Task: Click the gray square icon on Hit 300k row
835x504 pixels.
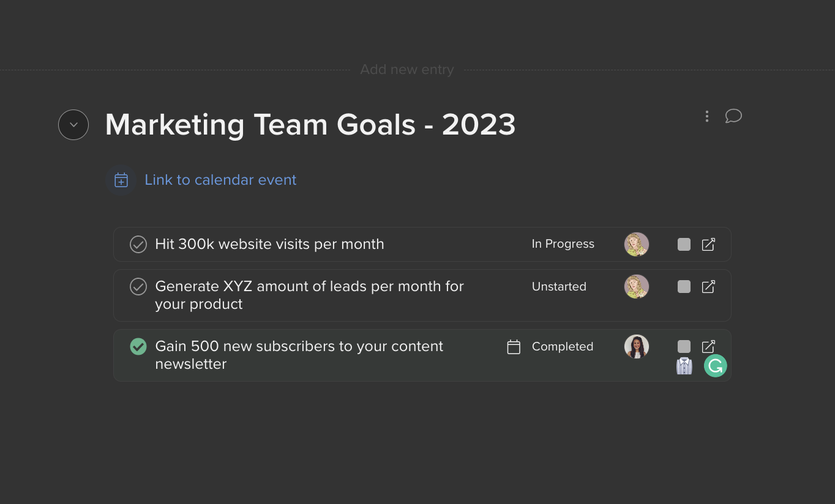Action: (684, 244)
